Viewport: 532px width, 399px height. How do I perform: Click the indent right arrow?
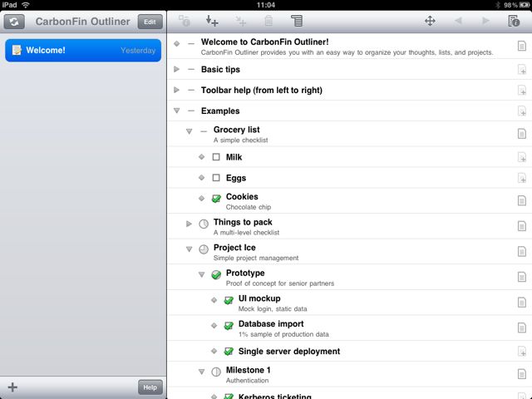(485, 21)
